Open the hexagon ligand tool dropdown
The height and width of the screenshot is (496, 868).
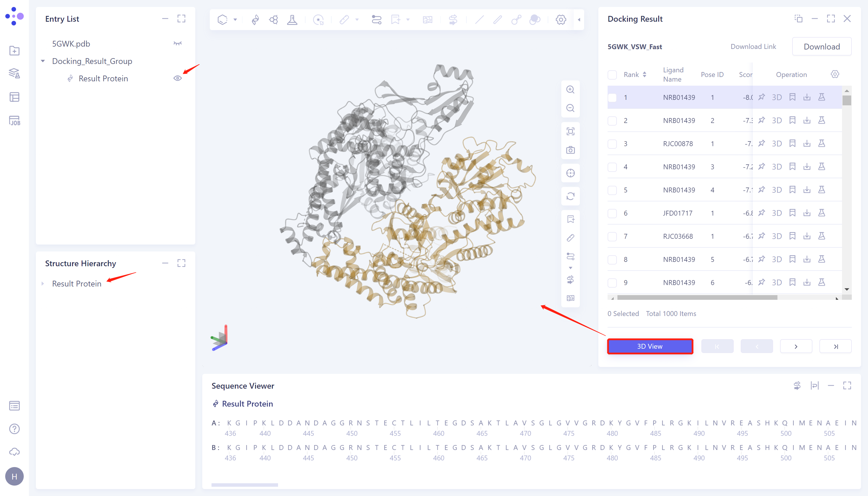(x=235, y=19)
